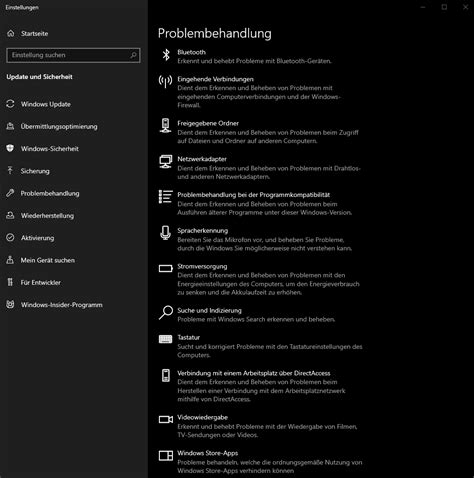
Task: Select the Bluetooth troubleshooter title
Action: coord(191,52)
